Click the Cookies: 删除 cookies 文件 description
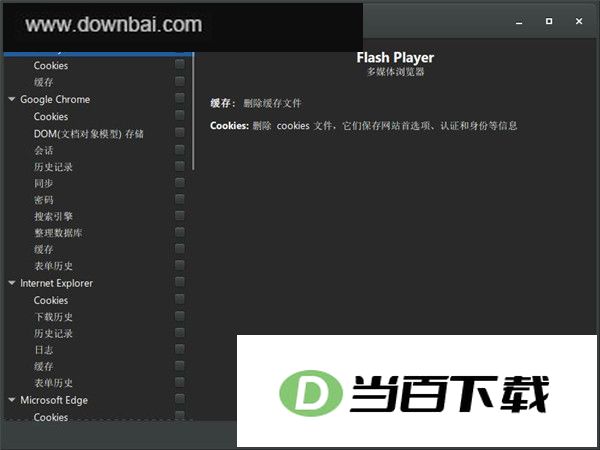Viewport: 600px width, 450px height. click(364, 126)
